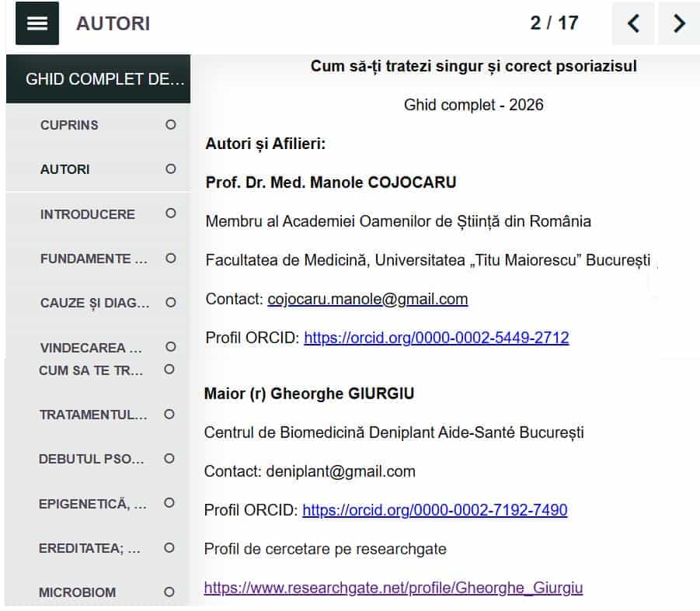
Task: Select the CUM SA TE TR… menu item
Action: point(91,370)
